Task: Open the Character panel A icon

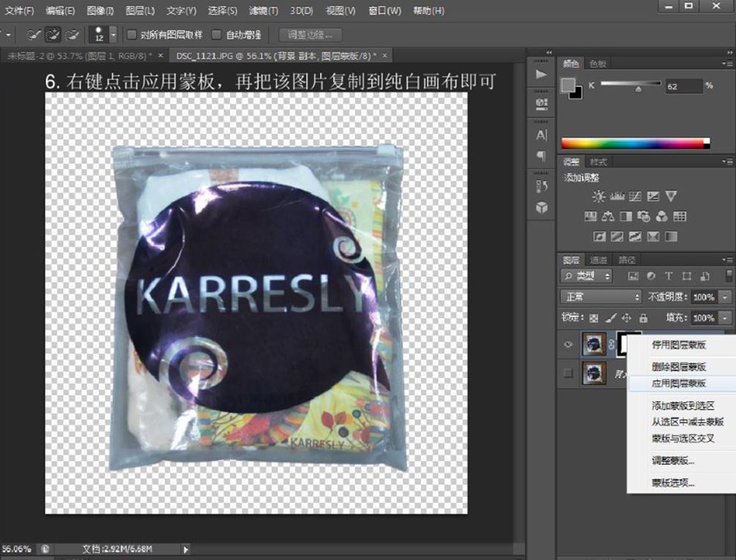Action: click(x=541, y=135)
